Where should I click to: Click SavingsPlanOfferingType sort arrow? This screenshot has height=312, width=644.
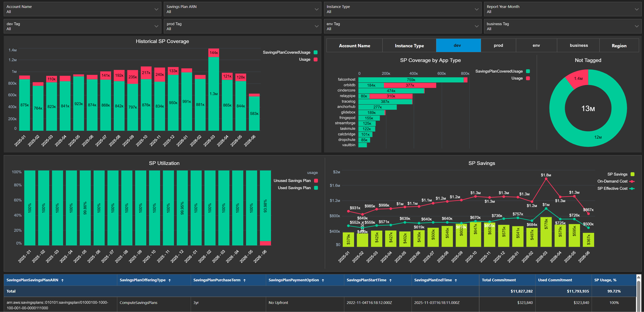coord(170,280)
